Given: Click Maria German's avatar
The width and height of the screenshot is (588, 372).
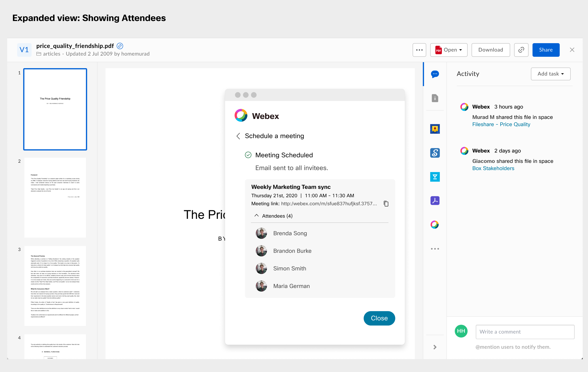Looking at the screenshot, I should [x=261, y=286].
